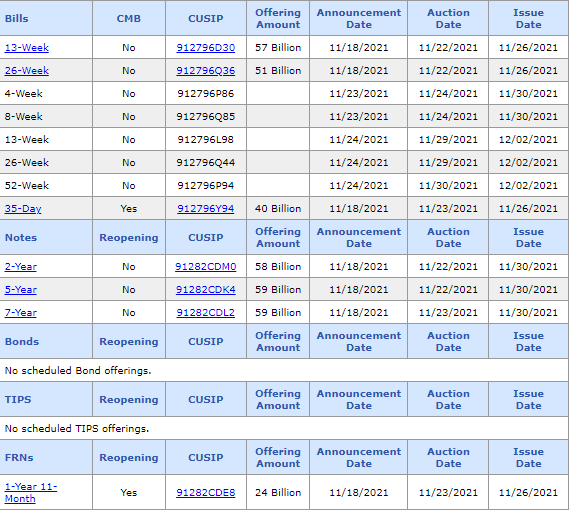The height and width of the screenshot is (515, 570).
Task: Open CUSIP 91282CDL2 link
Action: click(206, 313)
